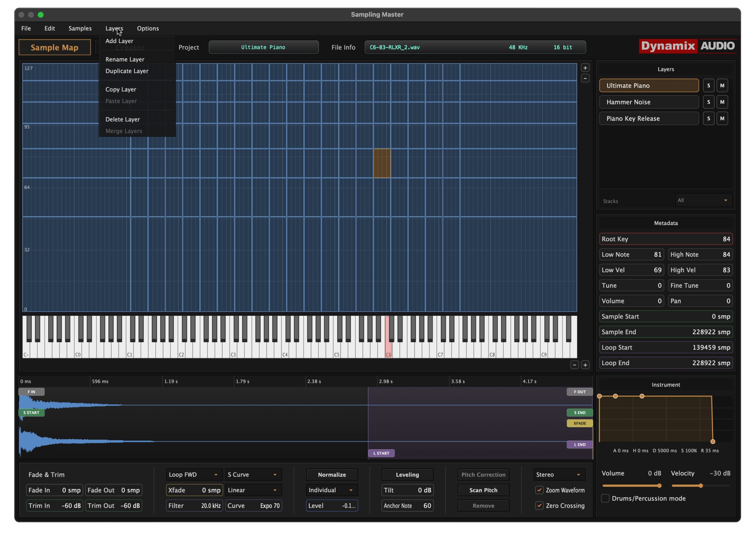
Task: Expand the Stacks All dropdown
Action: click(703, 200)
